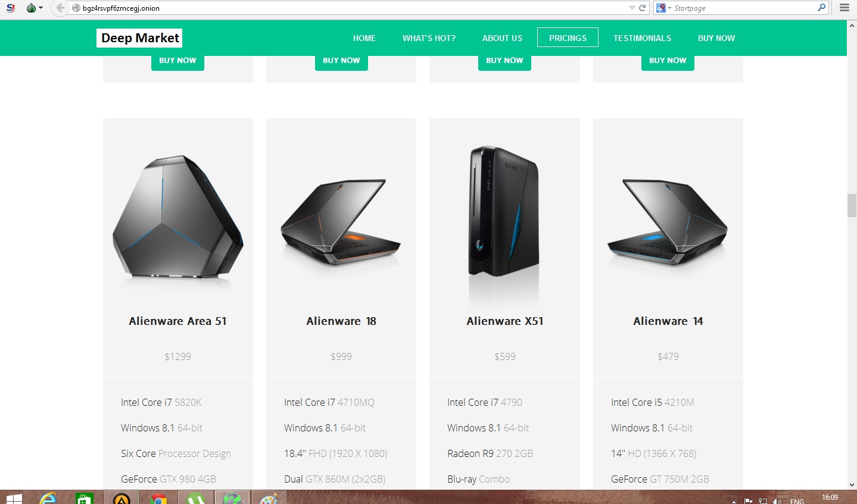
Task: Click BUY NOW in the top navigation
Action: tap(716, 38)
